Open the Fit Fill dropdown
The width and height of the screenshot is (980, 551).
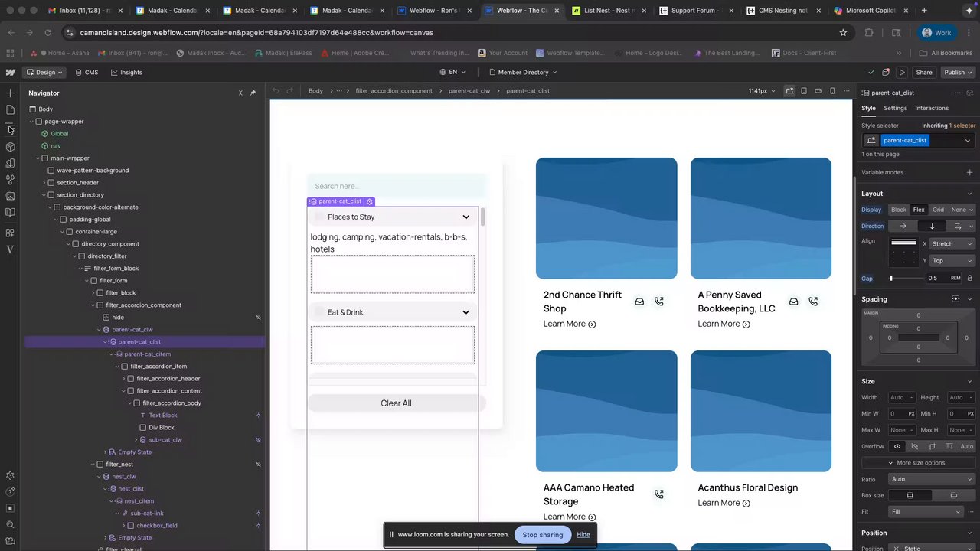[925, 512]
